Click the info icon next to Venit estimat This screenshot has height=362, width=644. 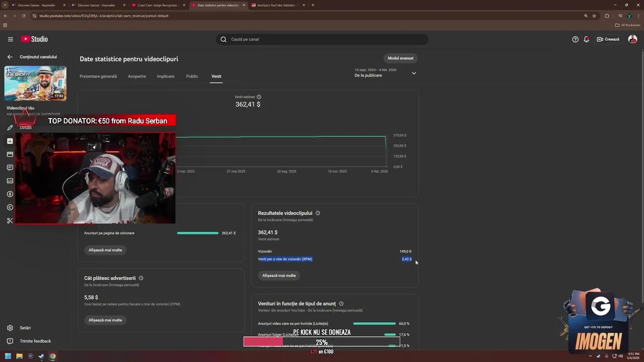click(259, 97)
